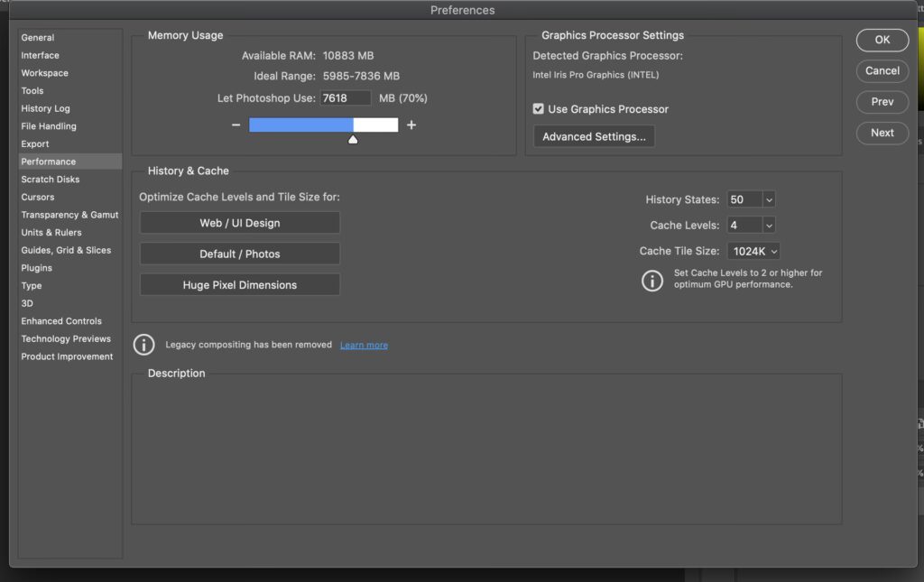The image size is (924, 582).
Task: Switch to the Scratch Disks category
Action: tap(51, 180)
